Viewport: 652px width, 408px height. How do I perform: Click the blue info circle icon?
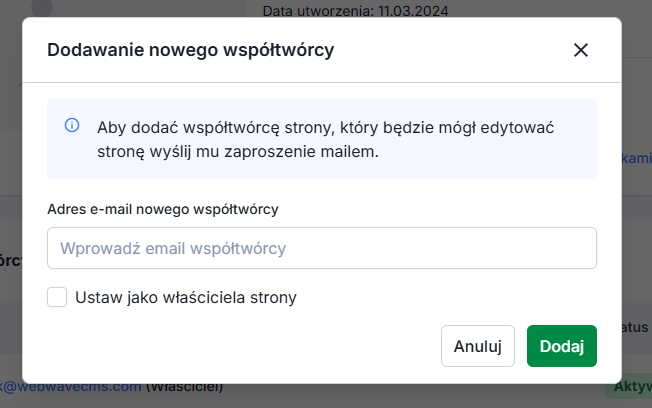click(72, 126)
